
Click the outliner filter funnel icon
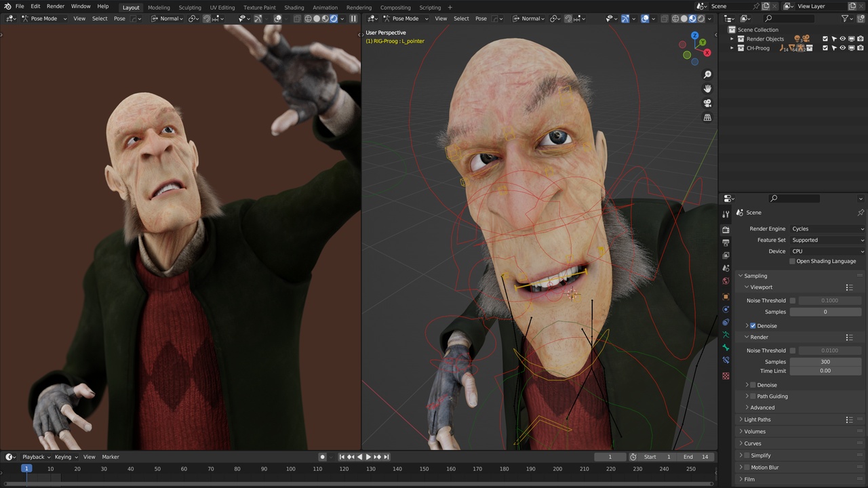click(845, 18)
